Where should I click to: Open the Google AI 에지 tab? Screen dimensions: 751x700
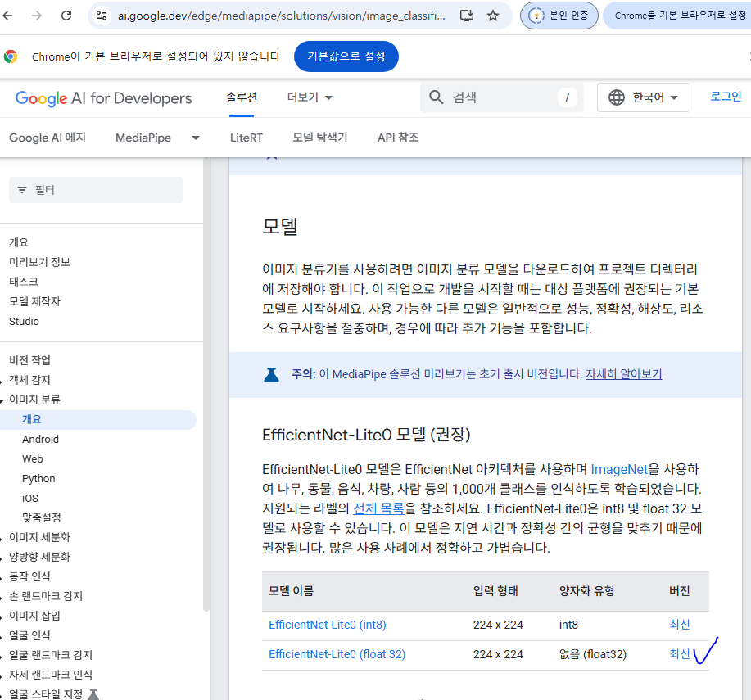48,138
